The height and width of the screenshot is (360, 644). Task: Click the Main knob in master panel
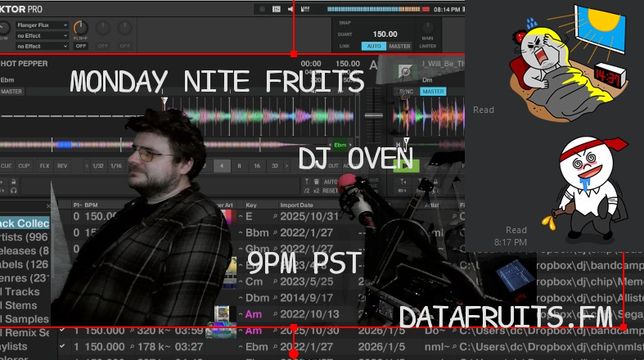click(427, 28)
